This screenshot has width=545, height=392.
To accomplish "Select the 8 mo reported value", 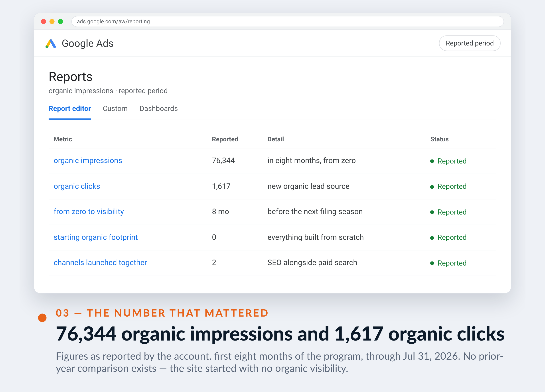I will (220, 212).
